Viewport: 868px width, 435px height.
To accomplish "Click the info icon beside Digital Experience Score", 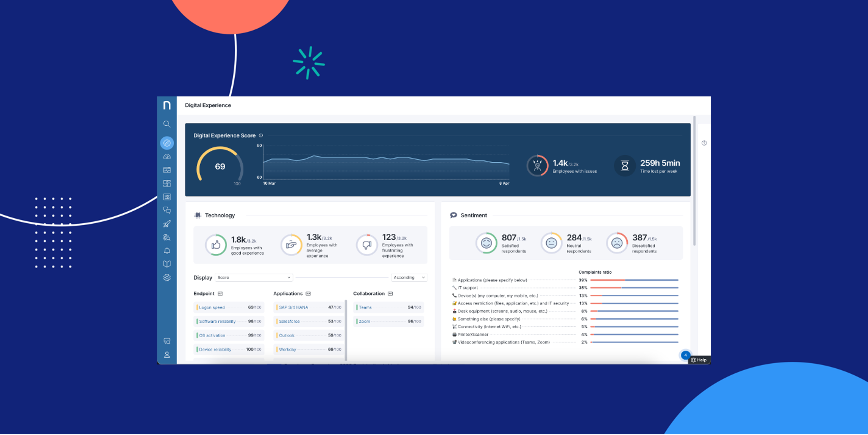I will tap(261, 136).
